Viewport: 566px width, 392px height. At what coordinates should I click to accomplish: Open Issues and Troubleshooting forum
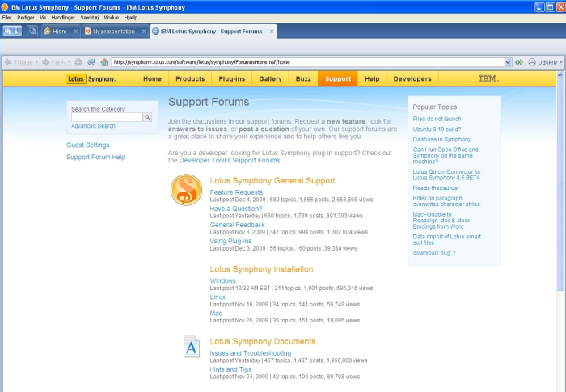point(251,353)
